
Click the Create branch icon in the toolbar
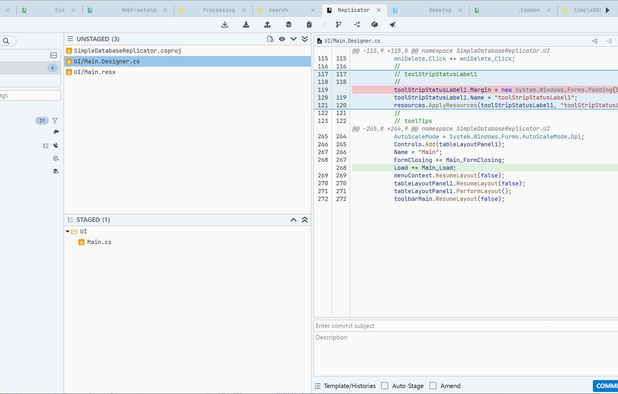(x=338, y=24)
